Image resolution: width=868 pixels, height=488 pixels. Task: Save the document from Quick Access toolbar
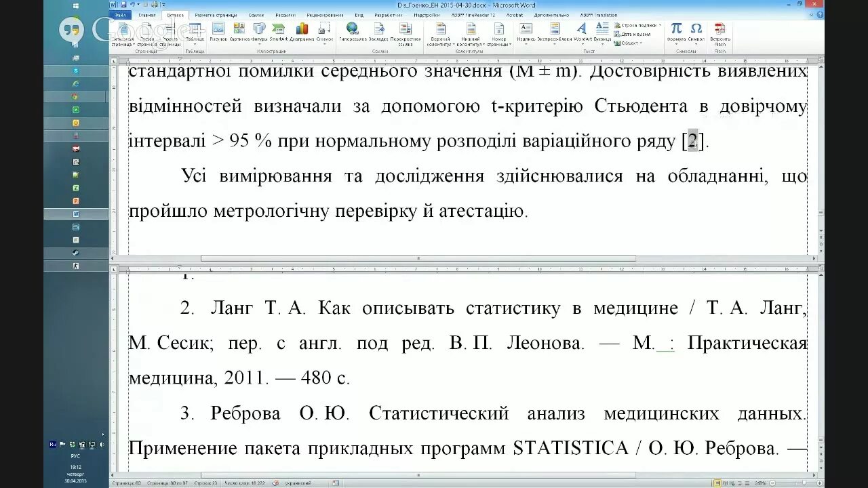tap(123, 4)
